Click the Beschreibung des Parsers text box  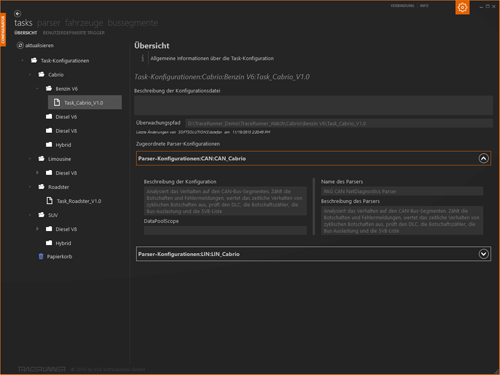(x=402, y=221)
